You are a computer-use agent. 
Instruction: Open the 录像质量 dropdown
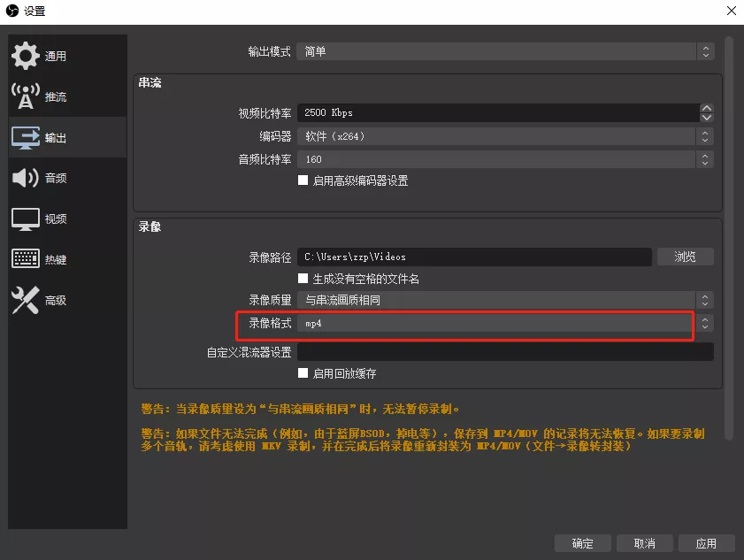[x=505, y=300]
